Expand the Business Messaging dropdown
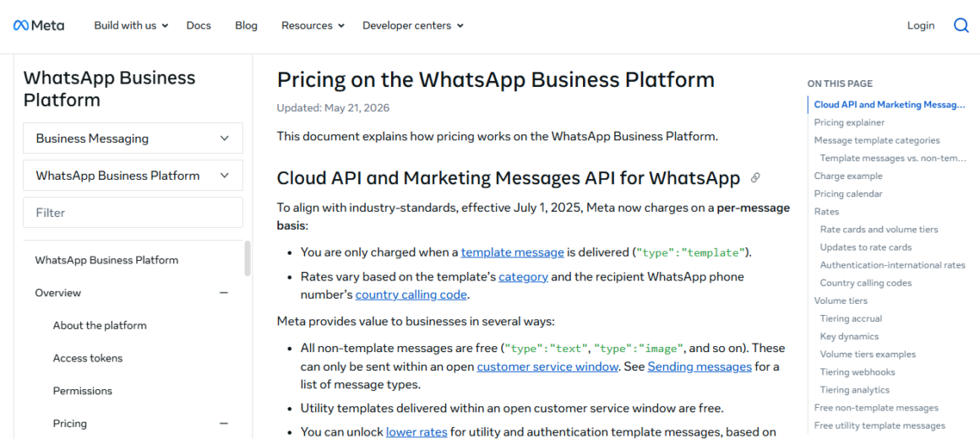This screenshot has height=439, width=980. point(133,138)
